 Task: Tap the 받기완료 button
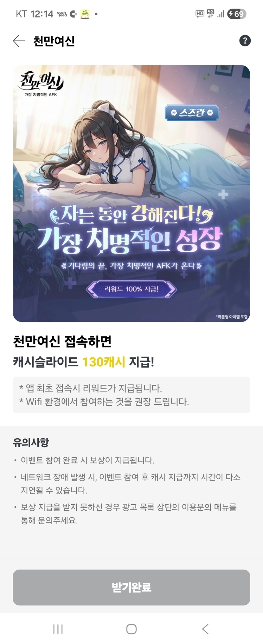(x=131, y=587)
